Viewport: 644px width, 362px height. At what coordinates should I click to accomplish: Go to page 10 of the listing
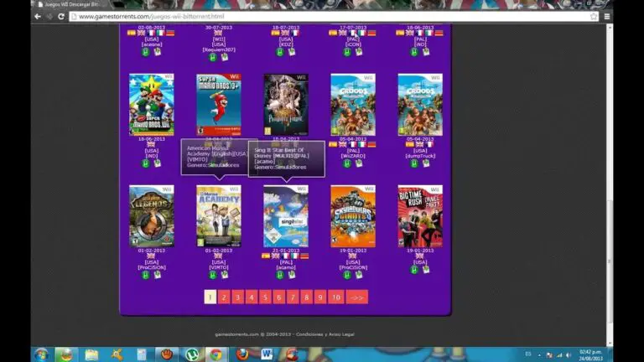click(x=336, y=297)
